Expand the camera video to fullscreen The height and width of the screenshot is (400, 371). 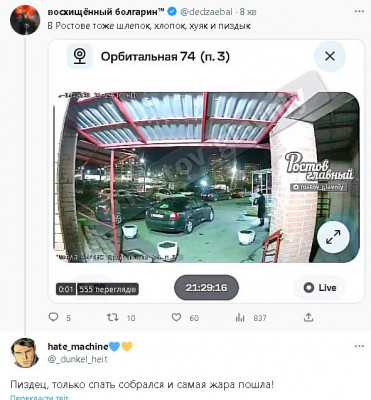coord(333,237)
